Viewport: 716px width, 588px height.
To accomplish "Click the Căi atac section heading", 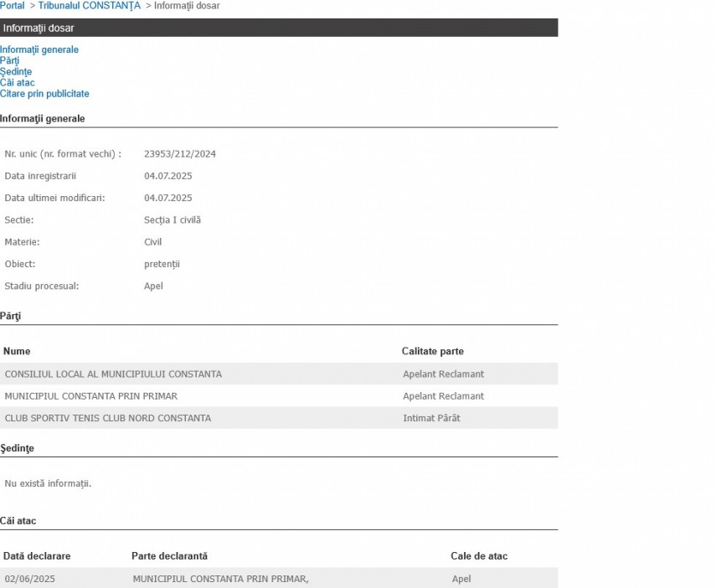I will pyautogui.click(x=18, y=521).
